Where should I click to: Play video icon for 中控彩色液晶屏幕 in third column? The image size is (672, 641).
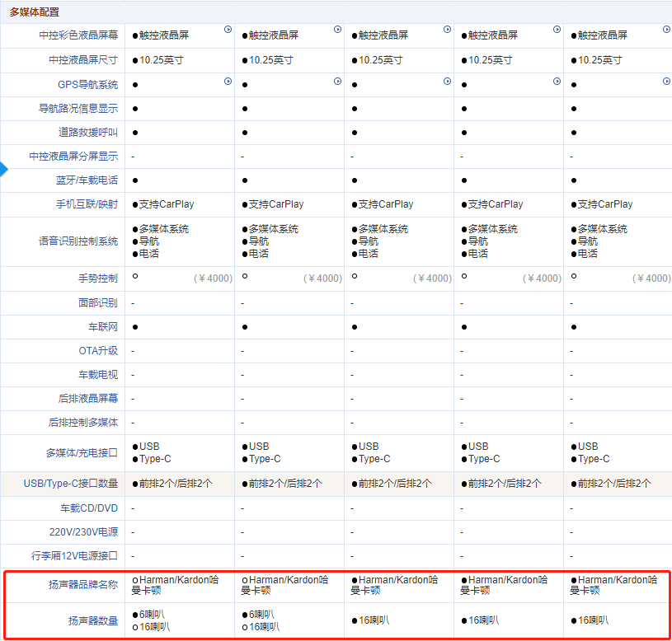[x=447, y=29]
